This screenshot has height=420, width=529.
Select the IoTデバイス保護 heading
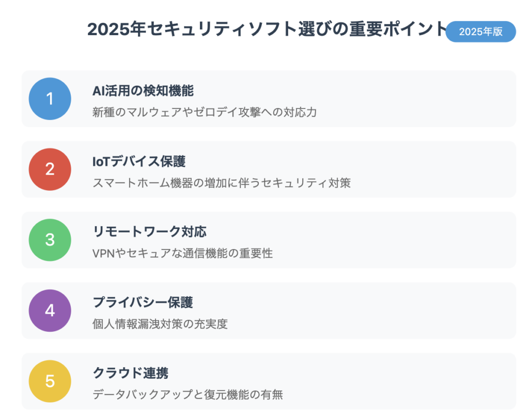139,161
